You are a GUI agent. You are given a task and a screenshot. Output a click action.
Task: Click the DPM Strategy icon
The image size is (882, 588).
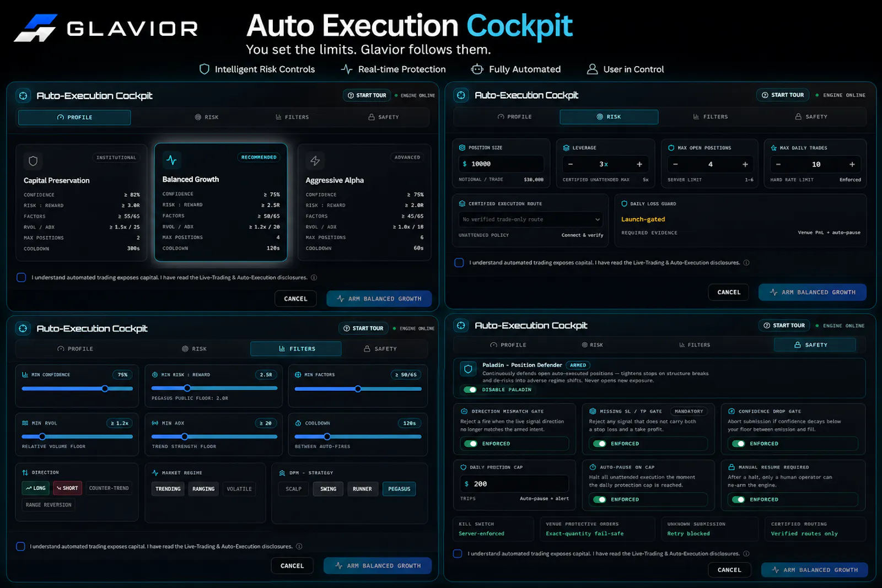[282, 473]
